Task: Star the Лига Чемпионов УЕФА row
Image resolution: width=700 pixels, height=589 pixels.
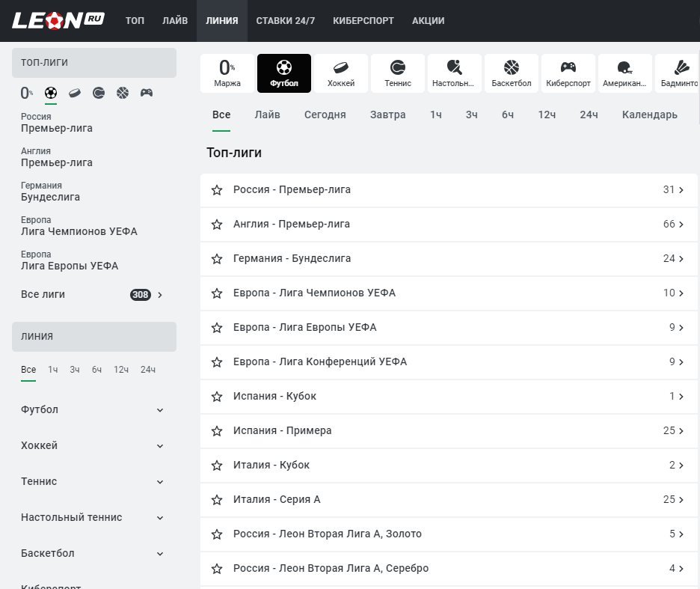Action: pos(217,293)
